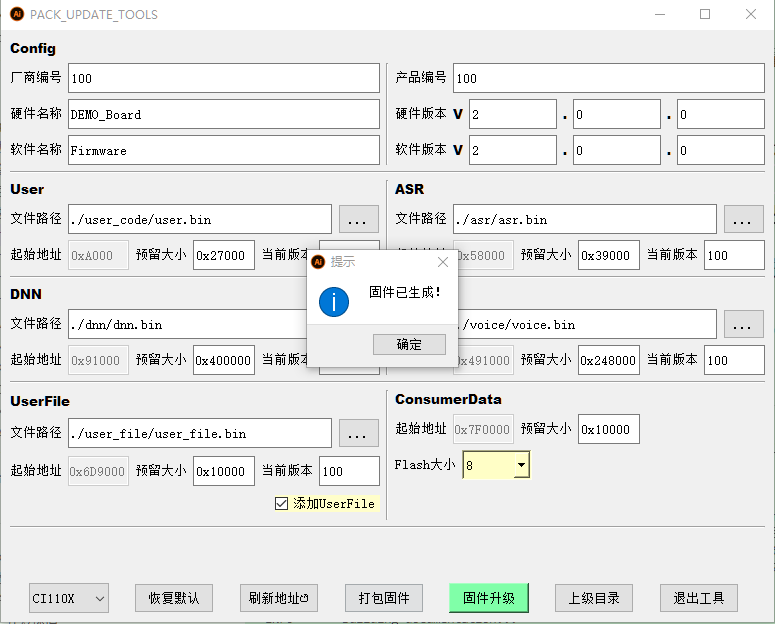Click the 硬件版本 minor number field
Image resolution: width=775 pixels, height=624 pixels.
coord(617,114)
